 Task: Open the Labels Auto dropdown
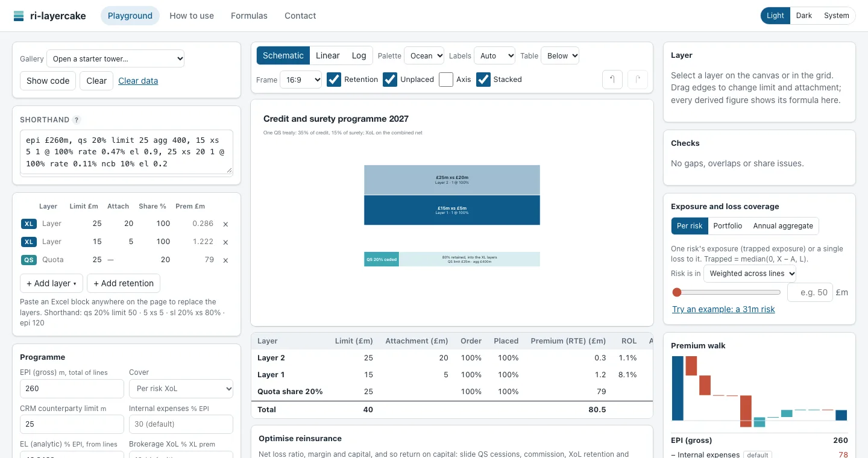[495, 55]
